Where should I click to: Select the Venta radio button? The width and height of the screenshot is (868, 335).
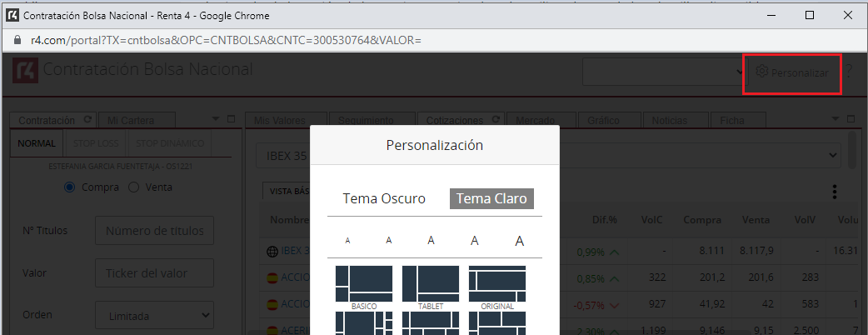pyautogui.click(x=133, y=187)
